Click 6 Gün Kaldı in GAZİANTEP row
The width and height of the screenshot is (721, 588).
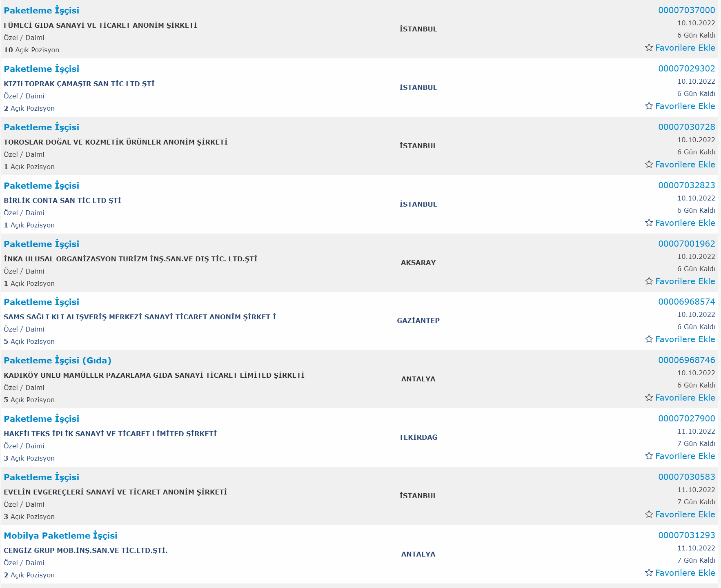click(x=696, y=327)
